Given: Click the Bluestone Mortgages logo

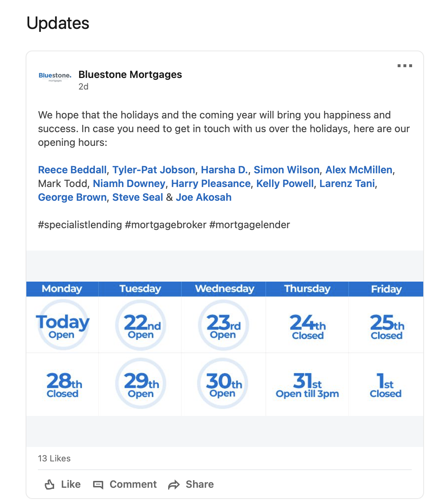Looking at the screenshot, I should pos(55,77).
